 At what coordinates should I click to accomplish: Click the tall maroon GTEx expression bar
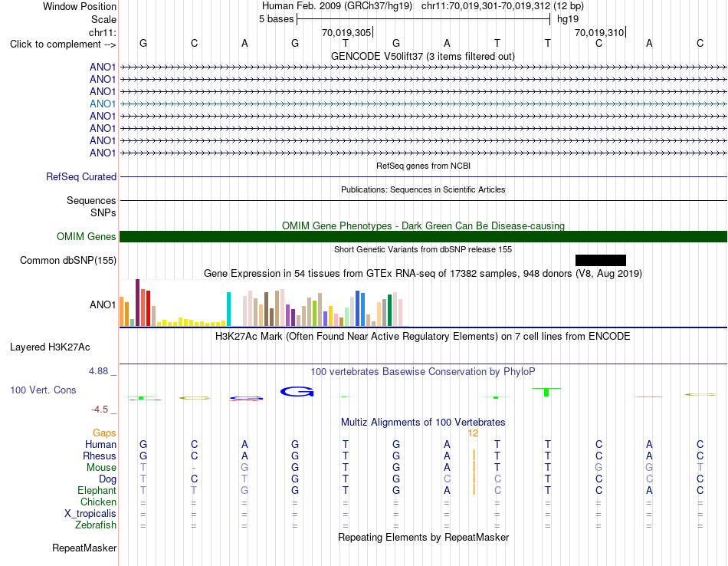137,302
